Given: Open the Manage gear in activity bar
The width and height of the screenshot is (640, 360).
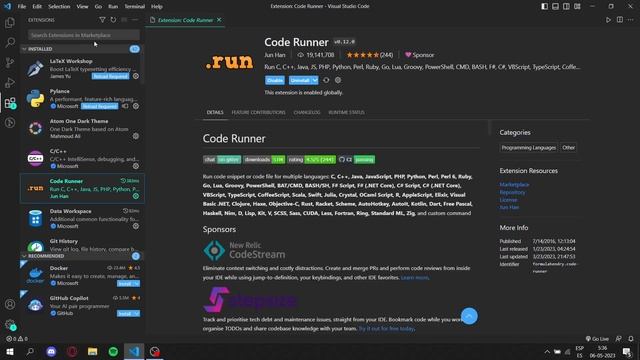Looking at the screenshot, I should [x=10, y=324].
